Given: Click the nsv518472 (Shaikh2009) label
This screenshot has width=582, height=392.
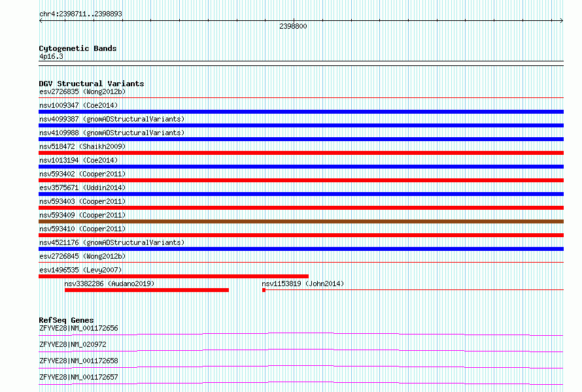Looking at the screenshot, I should (x=82, y=146).
